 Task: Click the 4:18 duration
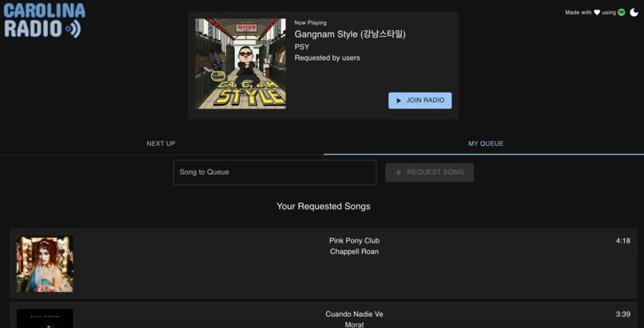coord(623,241)
